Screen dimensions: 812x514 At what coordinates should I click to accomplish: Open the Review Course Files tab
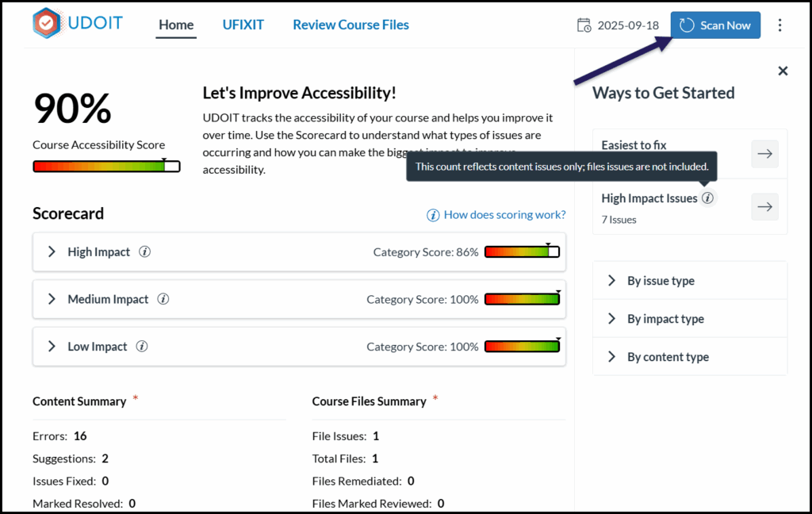pos(350,25)
